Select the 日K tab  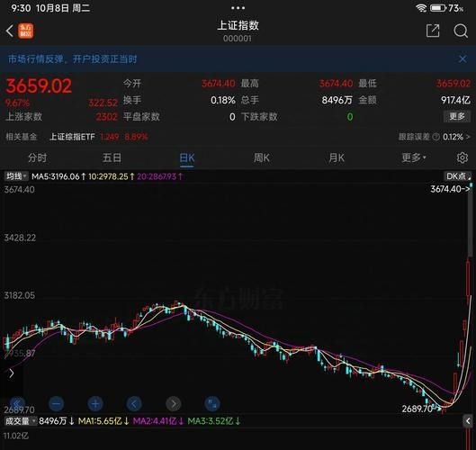coord(187,158)
